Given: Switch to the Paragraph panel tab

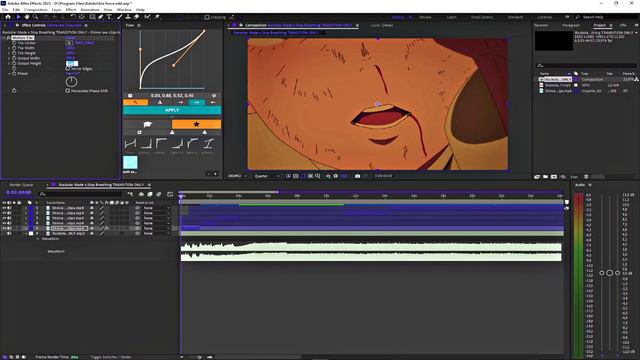Looking at the screenshot, I should tap(571, 25).
